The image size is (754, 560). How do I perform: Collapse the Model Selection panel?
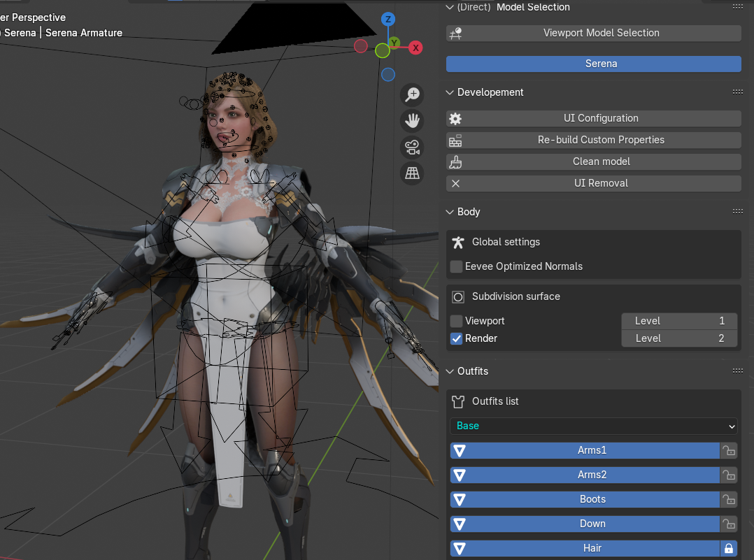(x=450, y=7)
